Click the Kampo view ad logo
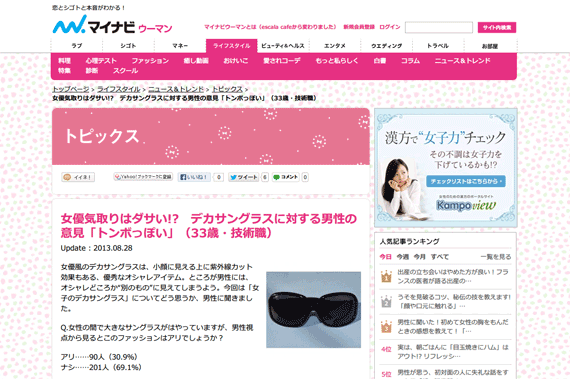 466,205
